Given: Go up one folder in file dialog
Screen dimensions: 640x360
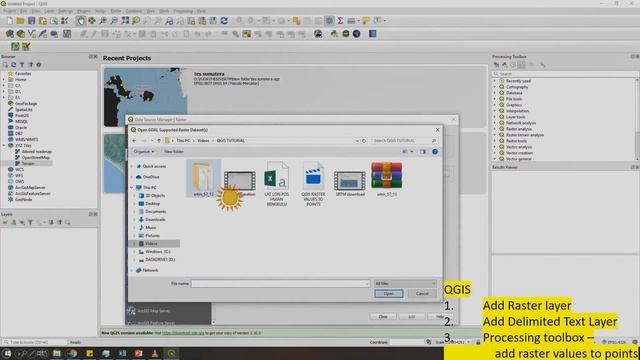Looking at the screenshot, I should [159, 141].
